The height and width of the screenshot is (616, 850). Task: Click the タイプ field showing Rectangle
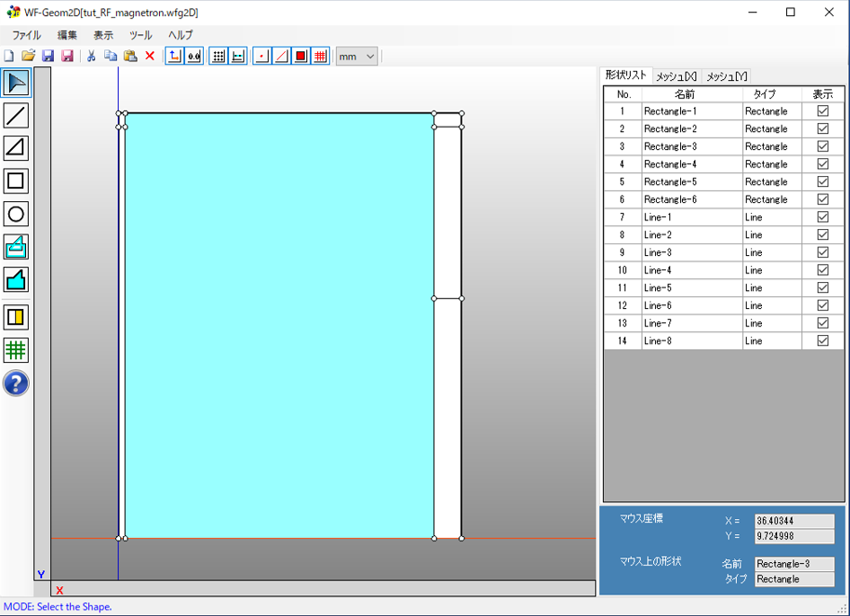point(794,579)
